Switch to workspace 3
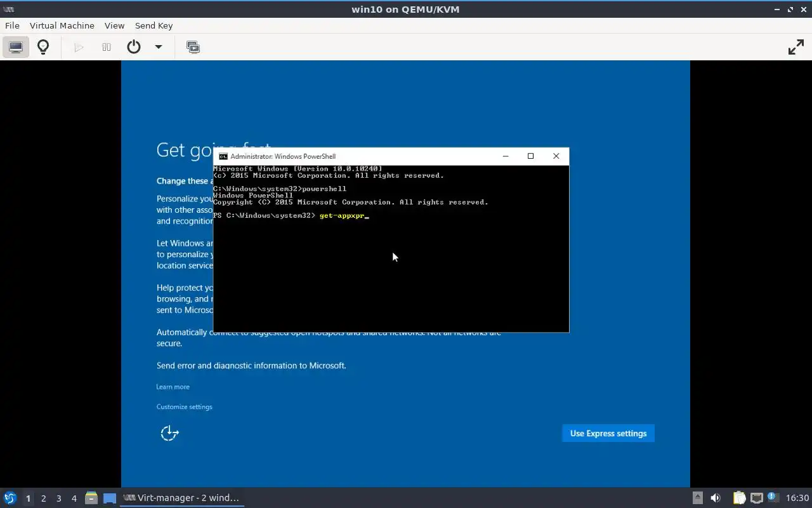Screen dimensions: 812x508 click(59, 498)
